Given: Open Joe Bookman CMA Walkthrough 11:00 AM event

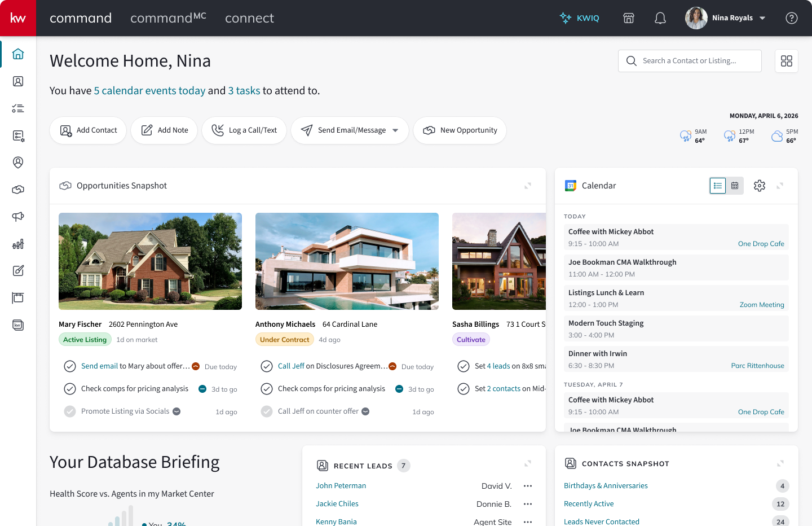Looking at the screenshot, I should click(676, 268).
